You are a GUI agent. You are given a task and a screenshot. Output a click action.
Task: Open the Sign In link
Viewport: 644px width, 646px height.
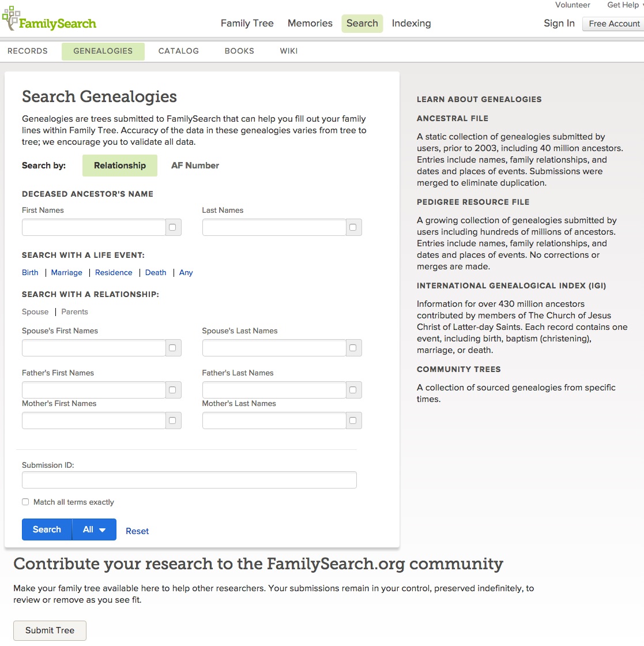[559, 24]
